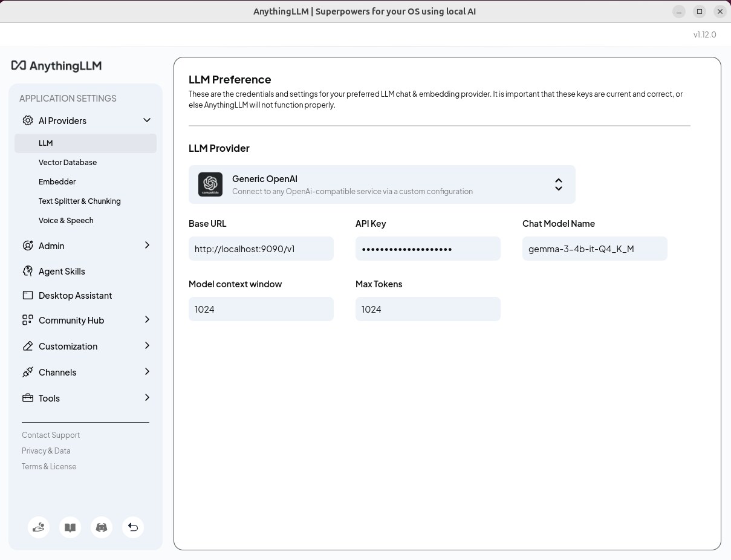Screen dimensions: 731x560
Task: Expand the Tools chevron
Action: pyautogui.click(x=147, y=397)
